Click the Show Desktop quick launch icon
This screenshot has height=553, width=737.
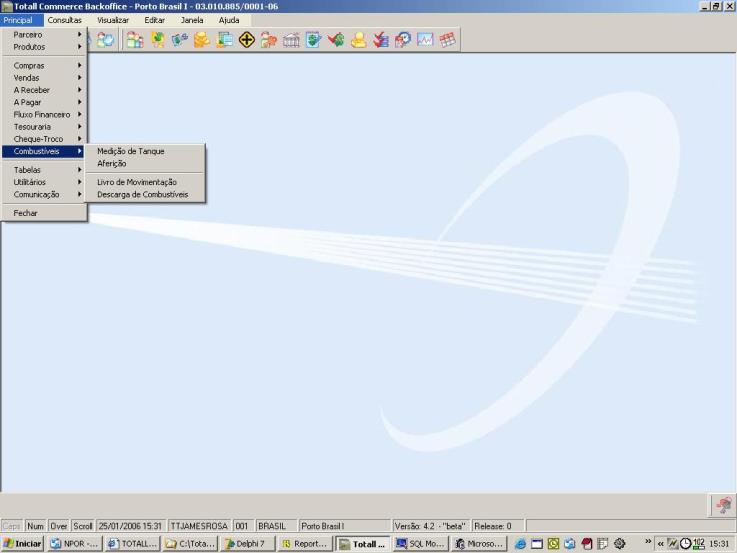click(537, 544)
